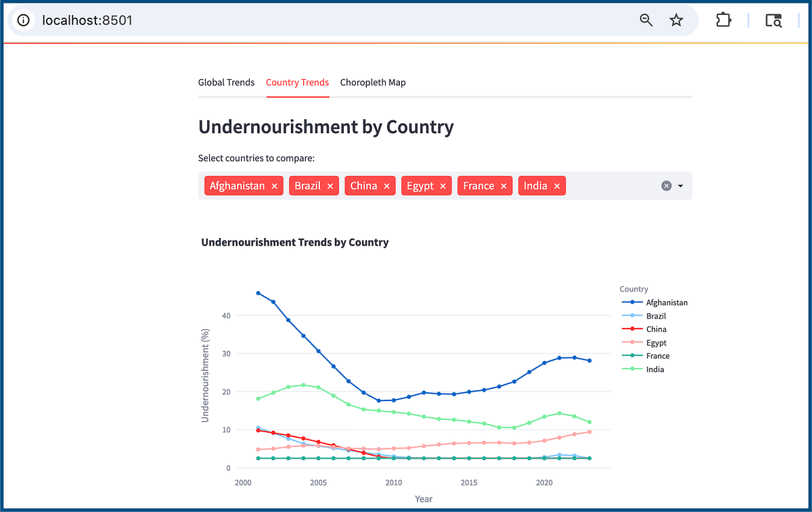Viewport: 812px width, 512px height.
Task: Toggle France series in the chart legend
Action: pyautogui.click(x=645, y=356)
